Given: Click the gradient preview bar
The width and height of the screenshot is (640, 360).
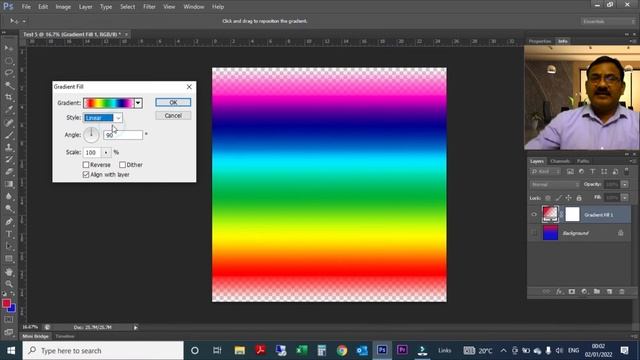Looking at the screenshot, I should pos(109,103).
